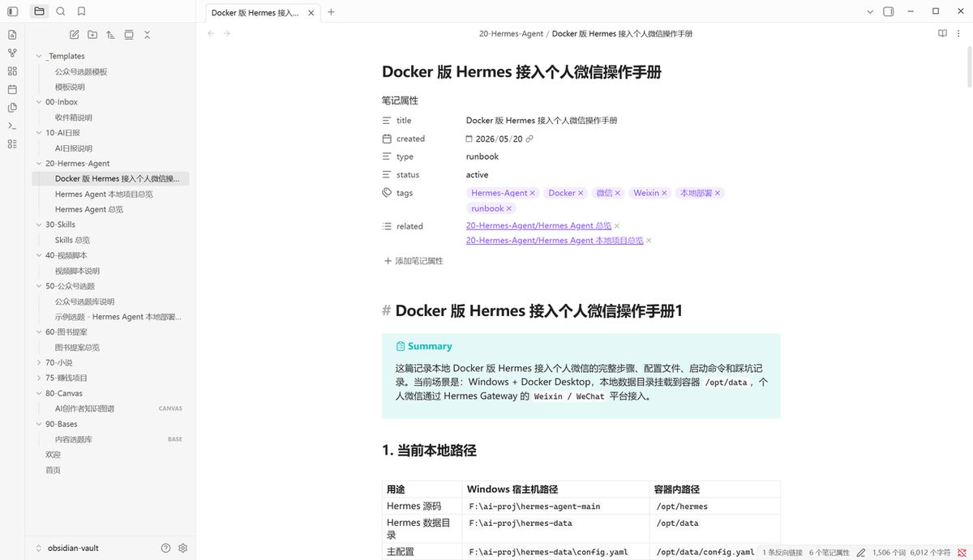Click 添加笔记属性 button

click(414, 261)
